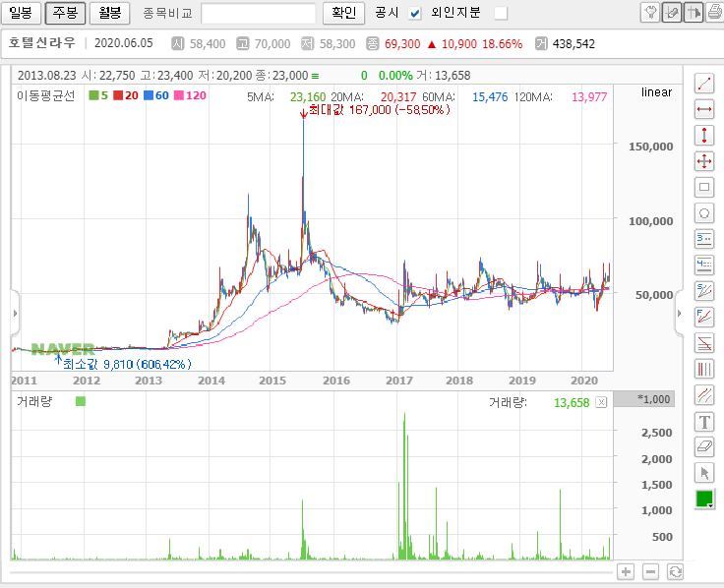Focus the stock comparison input field
This screenshot has width=724, height=588.
[x=259, y=13]
